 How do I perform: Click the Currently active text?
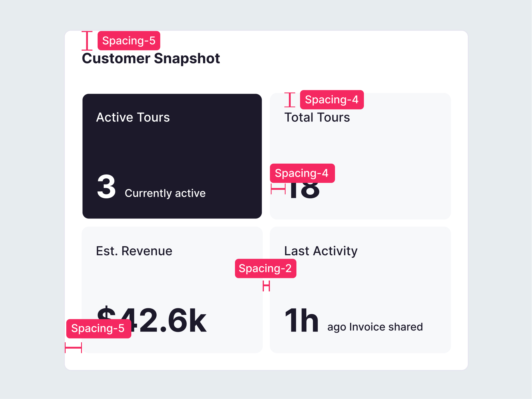tap(165, 193)
